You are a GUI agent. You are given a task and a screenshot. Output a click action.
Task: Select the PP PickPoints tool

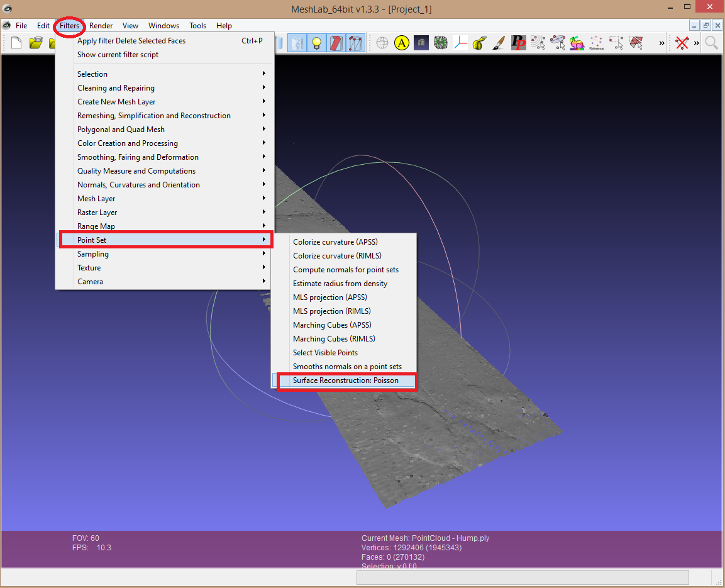coord(518,43)
